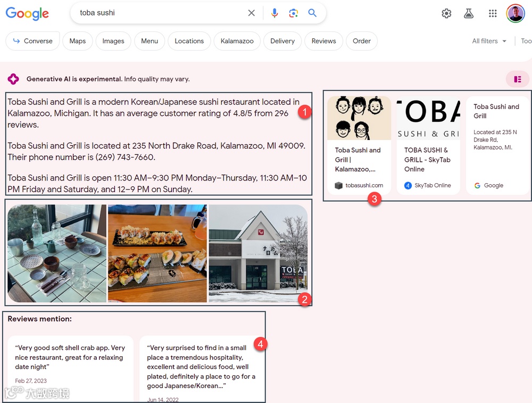Open the Google apps grid
Image resolution: width=532 pixels, height=403 pixels.
pyautogui.click(x=493, y=13)
